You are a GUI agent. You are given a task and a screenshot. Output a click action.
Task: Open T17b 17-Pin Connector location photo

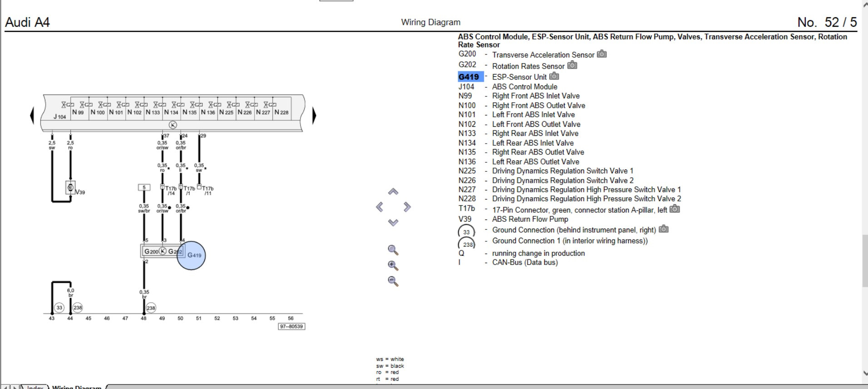675,209
